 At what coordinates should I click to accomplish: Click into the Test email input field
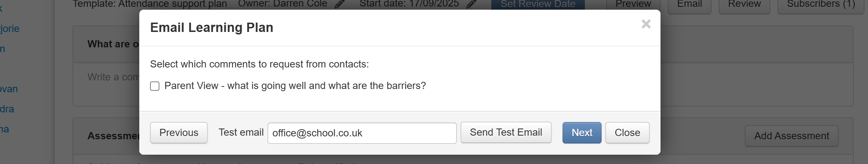pyautogui.click(x=362, y=133)
